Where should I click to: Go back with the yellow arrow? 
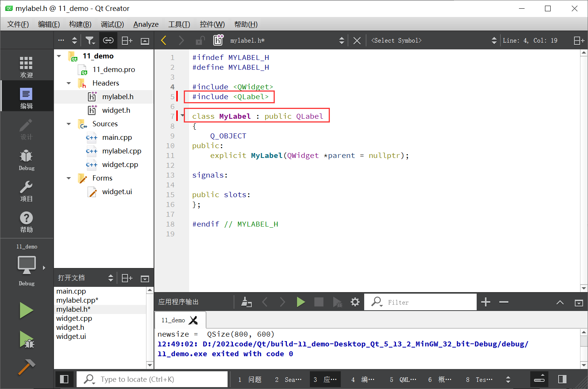[163, 40]
